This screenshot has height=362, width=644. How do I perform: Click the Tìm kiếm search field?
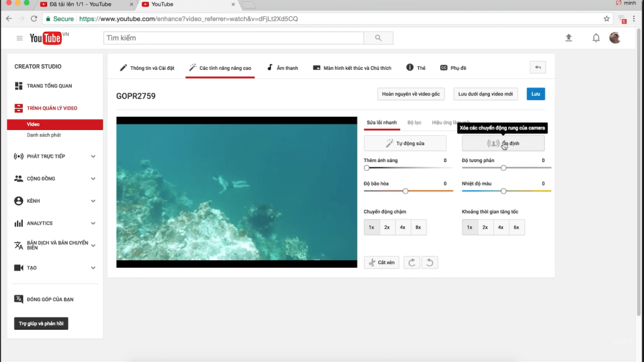pyautogui.click(x=233, y=38)
